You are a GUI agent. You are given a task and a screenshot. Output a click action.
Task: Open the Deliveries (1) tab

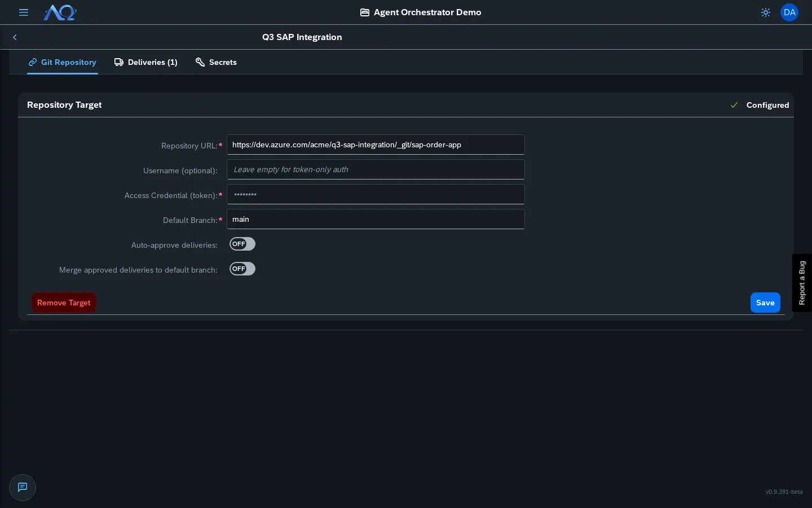click(146, 62)
